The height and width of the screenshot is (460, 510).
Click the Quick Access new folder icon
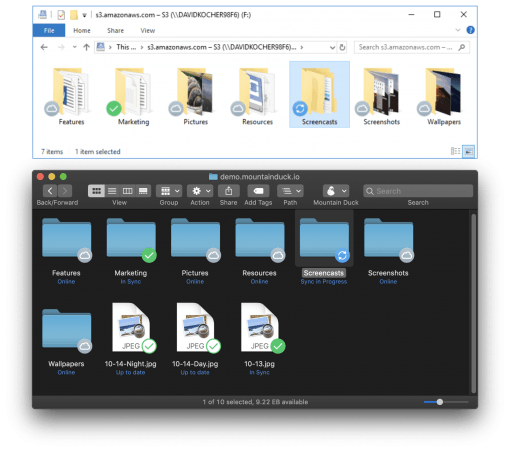74,15
